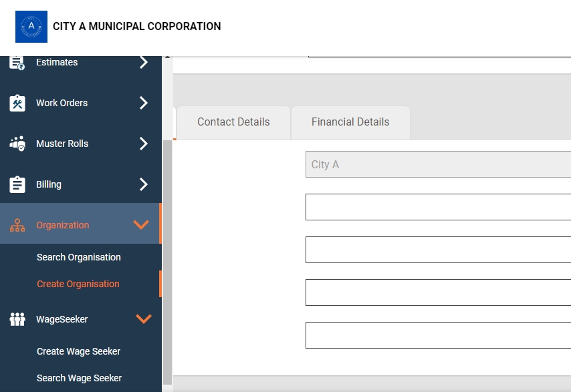Select the Create Organisation link
The height and width of the screenshot is (392, 571).
pos(78,284)
